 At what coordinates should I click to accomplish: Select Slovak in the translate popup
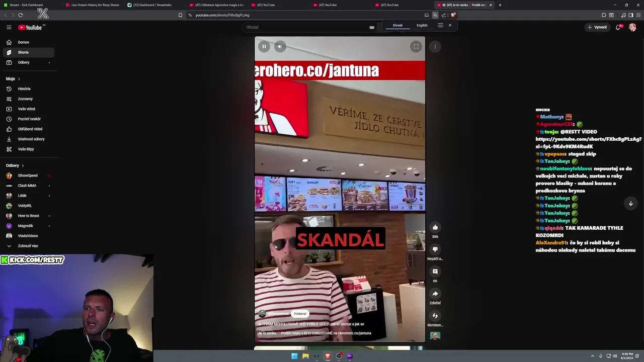[397, 25]
